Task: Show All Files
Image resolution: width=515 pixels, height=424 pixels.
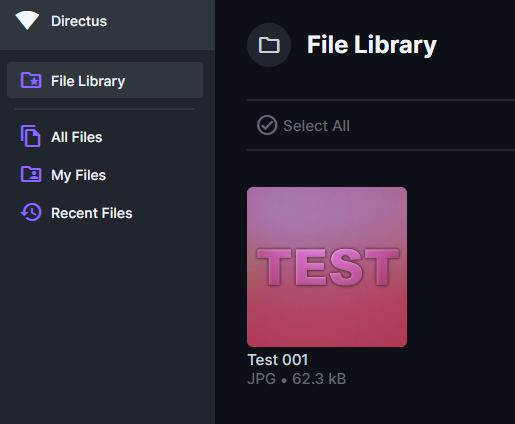Action: [x=77, y=137]
